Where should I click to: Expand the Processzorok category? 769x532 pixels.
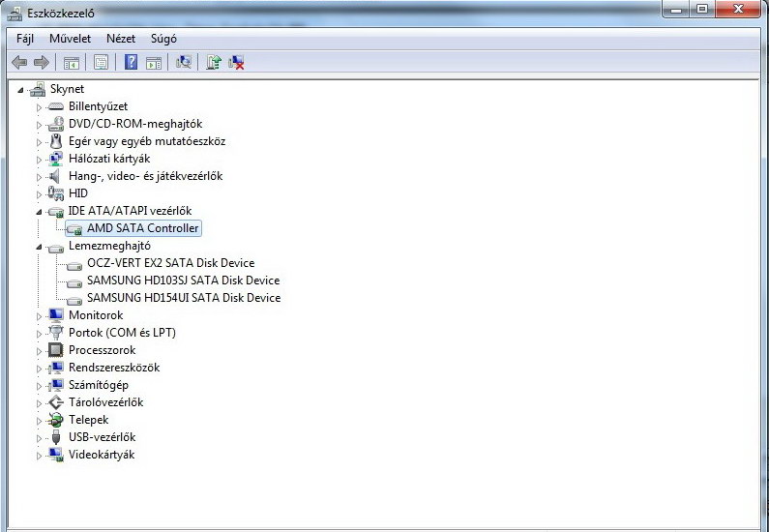tap(40, 351)
